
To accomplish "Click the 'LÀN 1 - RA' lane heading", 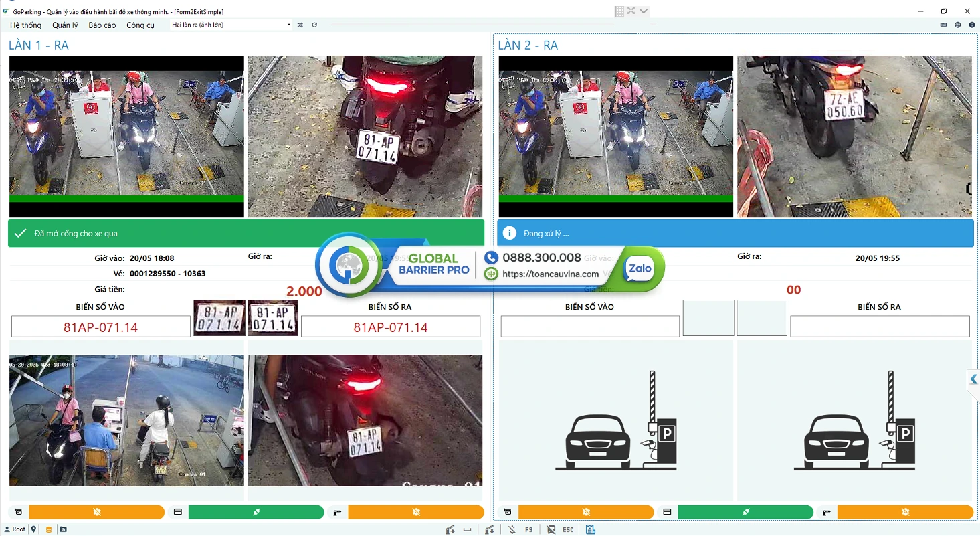I will pyautogui.click(x=39, y=46).
